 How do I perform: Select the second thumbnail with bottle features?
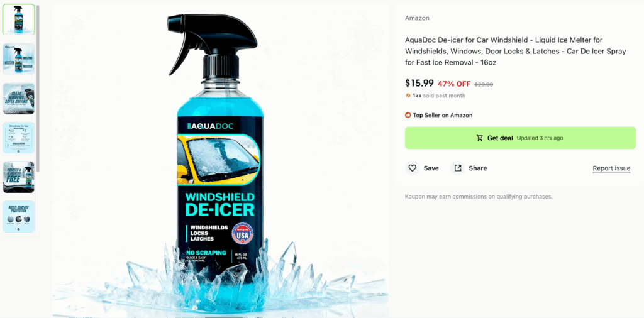19,58
